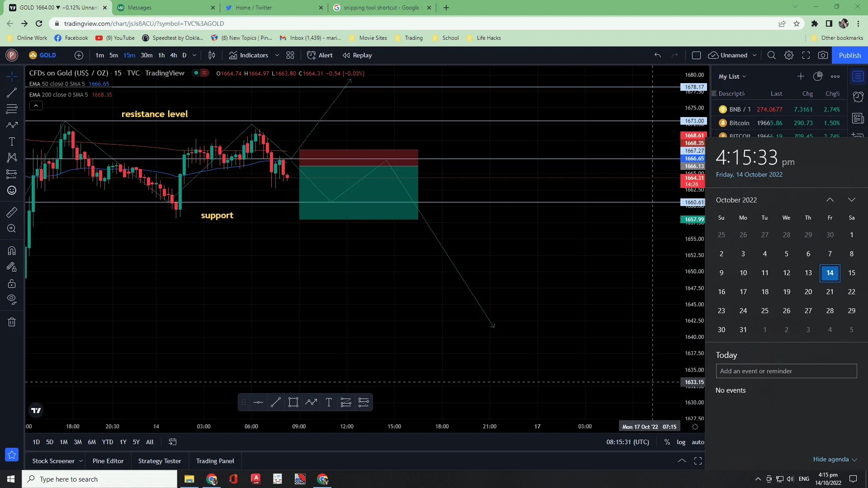Viewport: 868px width, 488px height.
Task: Take a chart snapshot with camera
Action: [x=823, y=55]
